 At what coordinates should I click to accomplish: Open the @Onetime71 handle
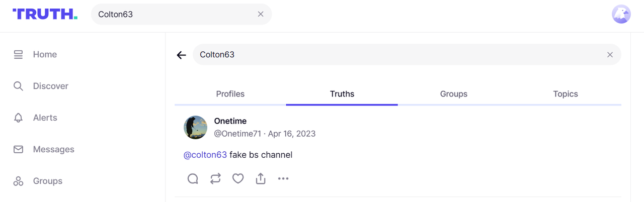[237, 134]
